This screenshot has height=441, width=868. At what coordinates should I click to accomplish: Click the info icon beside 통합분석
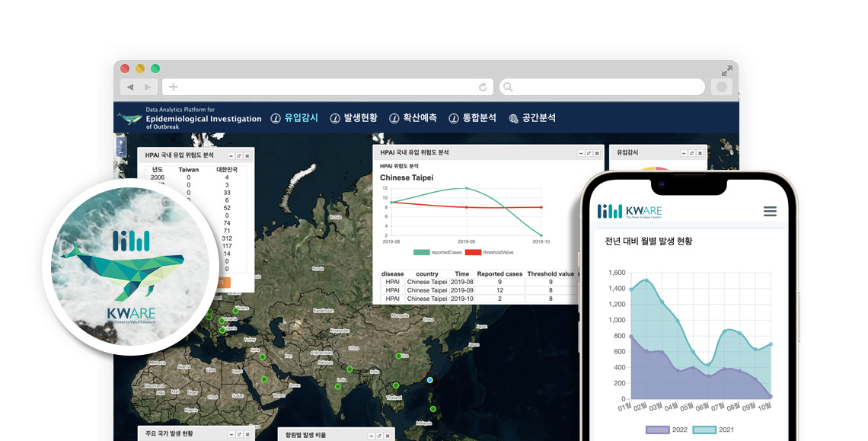point(454,119)
